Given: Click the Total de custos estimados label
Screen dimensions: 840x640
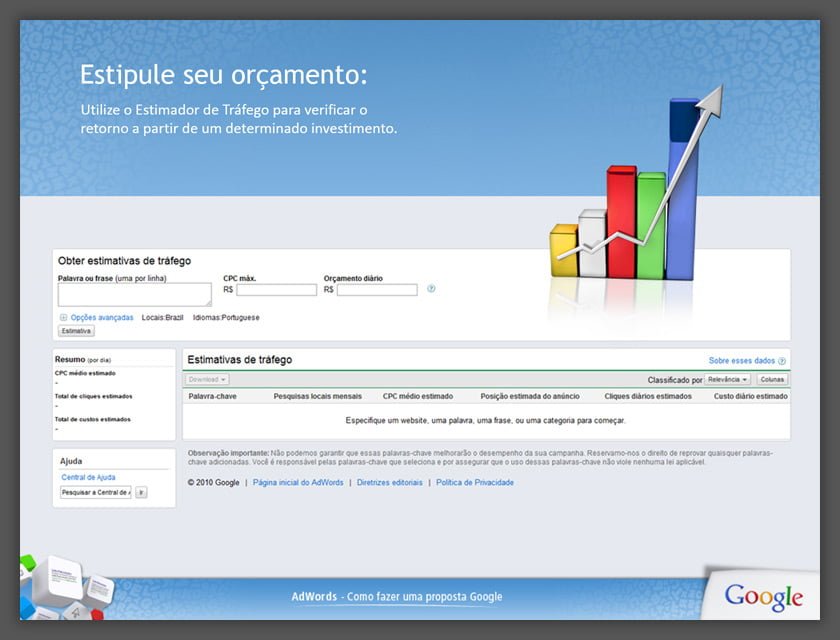Looking at the screenshot, I should (93, 419).
